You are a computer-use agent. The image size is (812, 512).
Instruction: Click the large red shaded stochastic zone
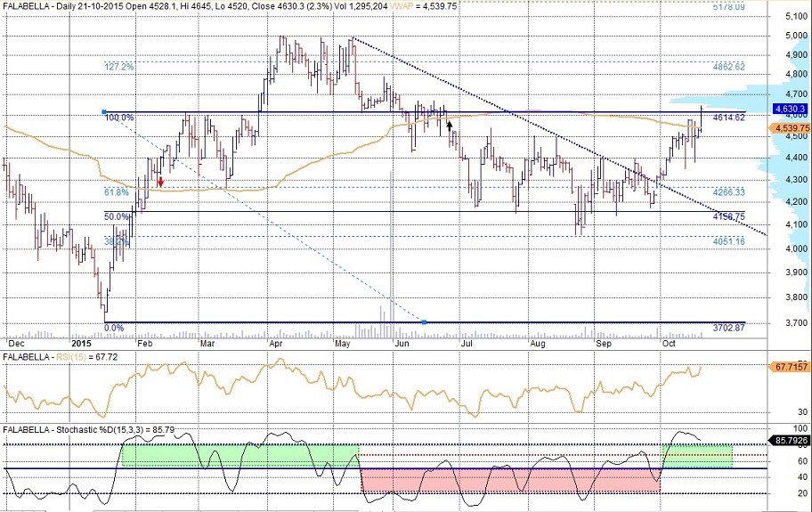pos(510,481)
